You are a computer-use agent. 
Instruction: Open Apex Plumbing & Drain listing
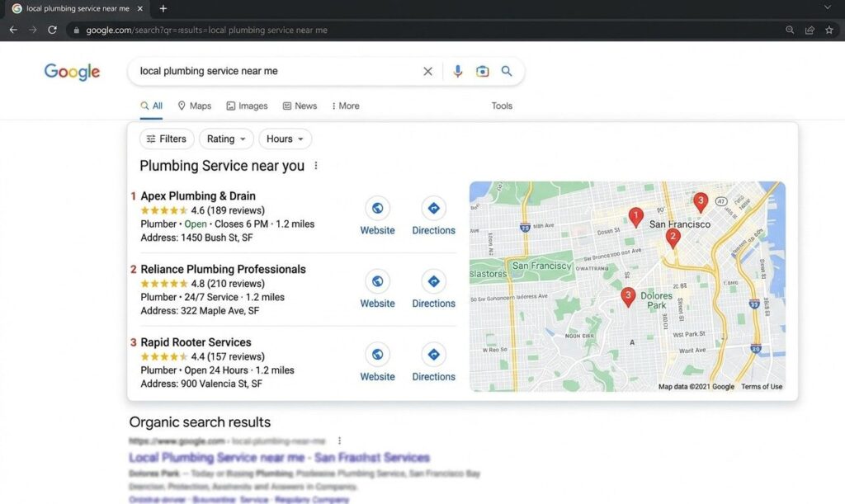click(x=198, y=196)
